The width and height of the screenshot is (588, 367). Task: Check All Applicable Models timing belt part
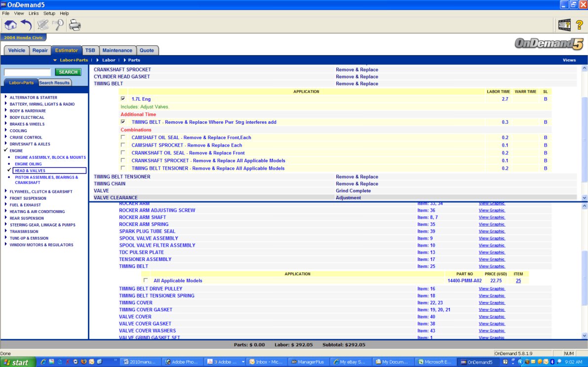tap(146, 281)
